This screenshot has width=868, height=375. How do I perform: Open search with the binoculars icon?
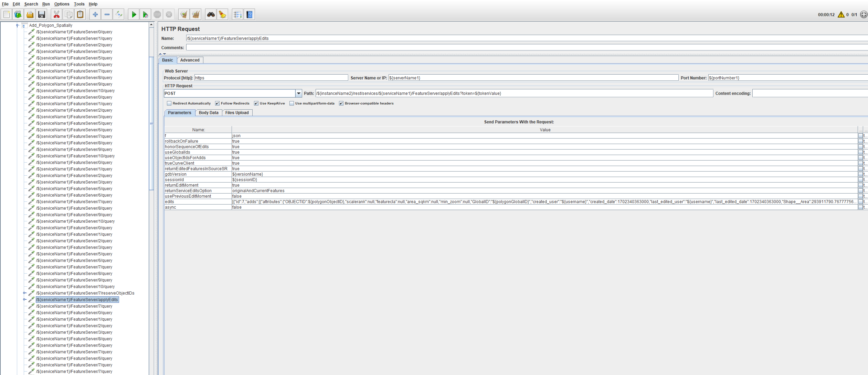211,14
